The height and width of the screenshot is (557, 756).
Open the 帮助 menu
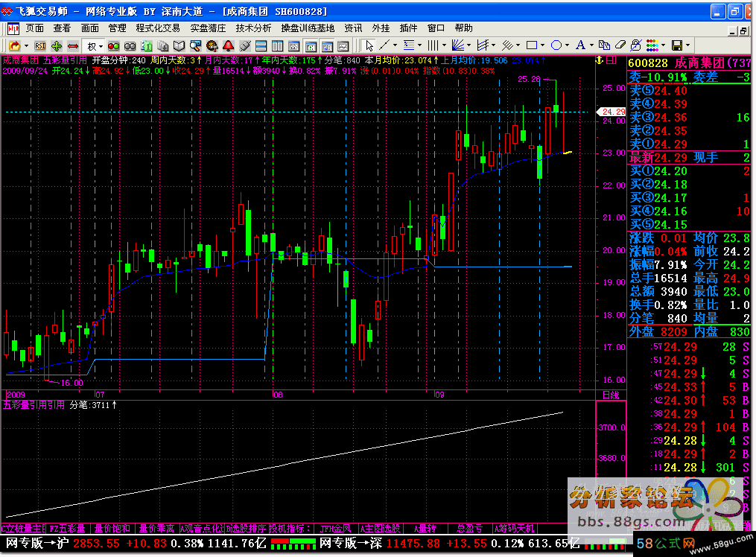[464, 28]
